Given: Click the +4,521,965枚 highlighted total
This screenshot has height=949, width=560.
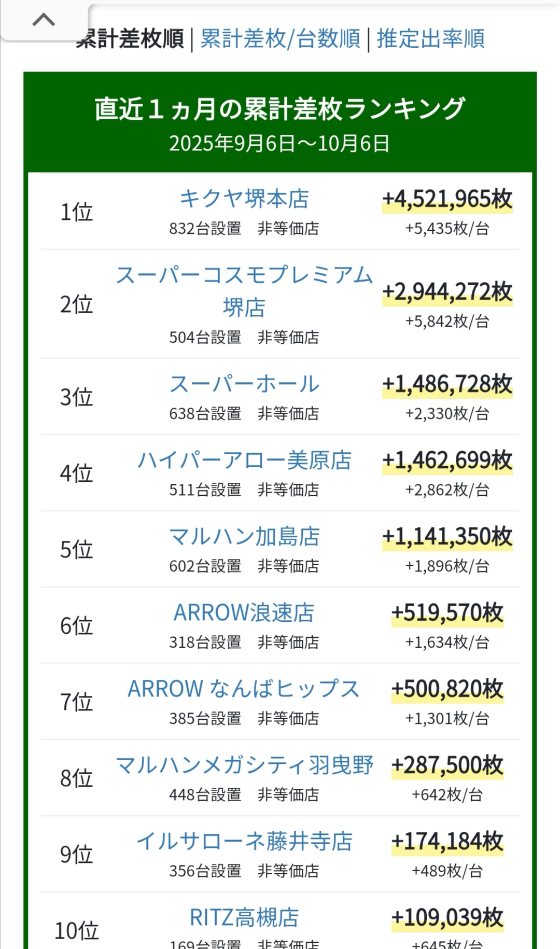Looking at the screenshot, I should coord(447,200).
